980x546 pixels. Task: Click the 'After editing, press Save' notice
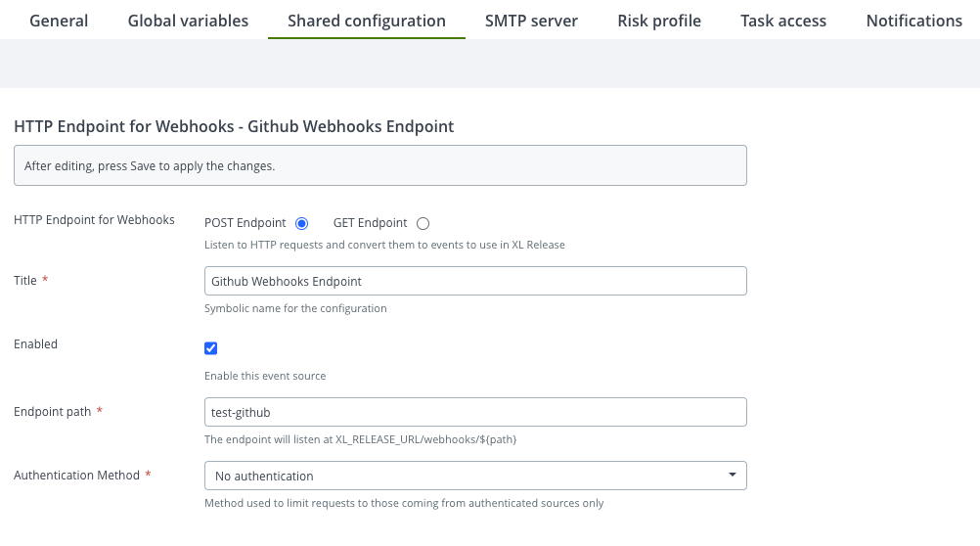point(380,165)
